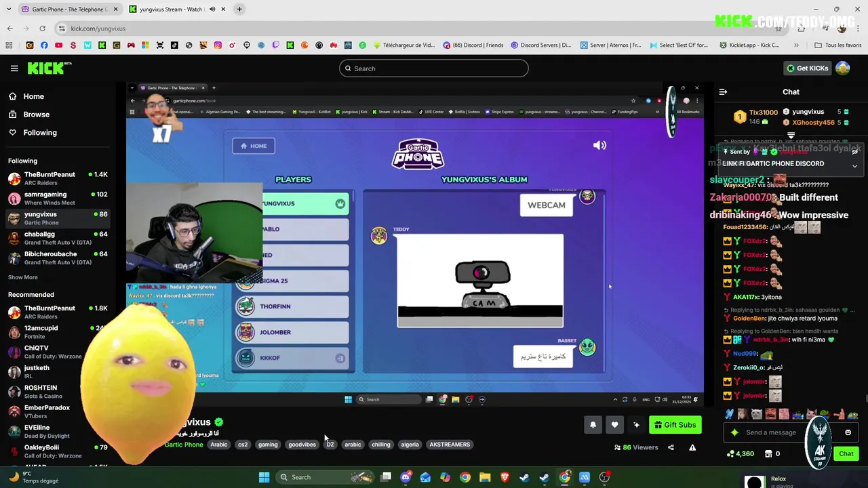Click the Kick logo in header
Image resolution: width=868 pixels, height=488 pixels.
[x=49, y=68]
